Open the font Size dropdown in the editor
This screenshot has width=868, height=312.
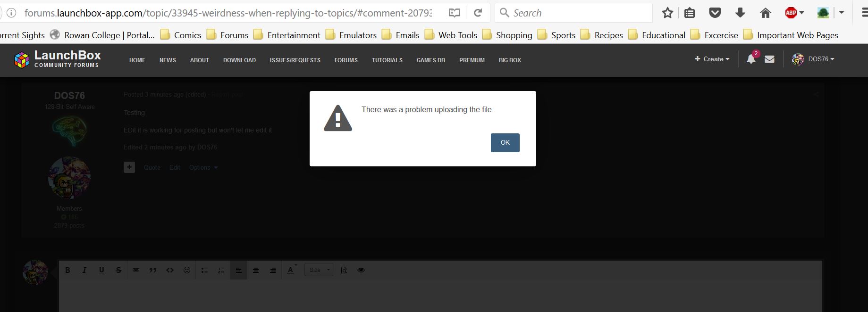[319, 270]
